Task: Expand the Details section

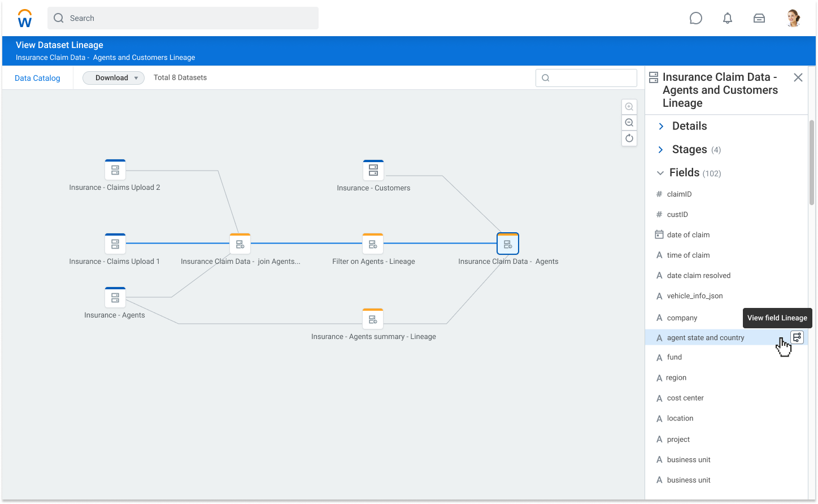Action: [661, 127]
